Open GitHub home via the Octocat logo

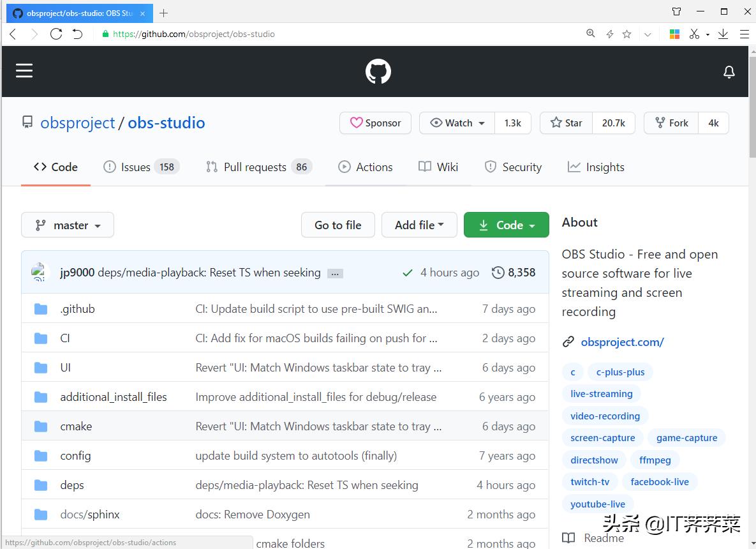[378, 71]
